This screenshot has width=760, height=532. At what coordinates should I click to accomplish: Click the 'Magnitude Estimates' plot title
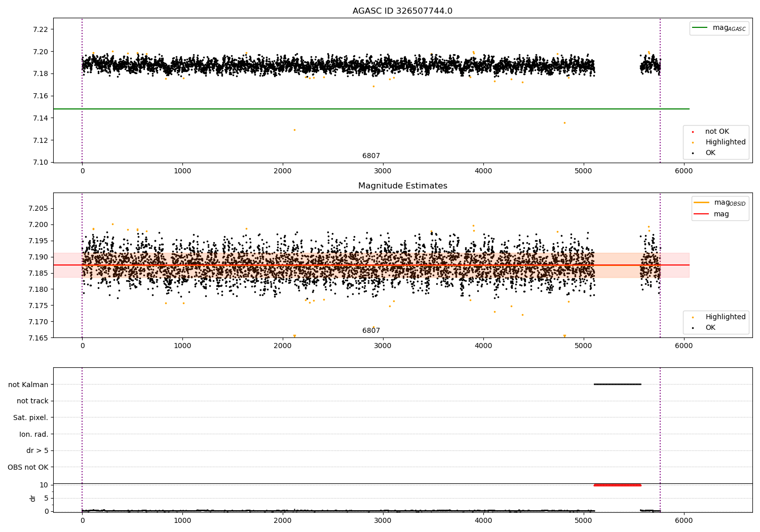point(402,186)
